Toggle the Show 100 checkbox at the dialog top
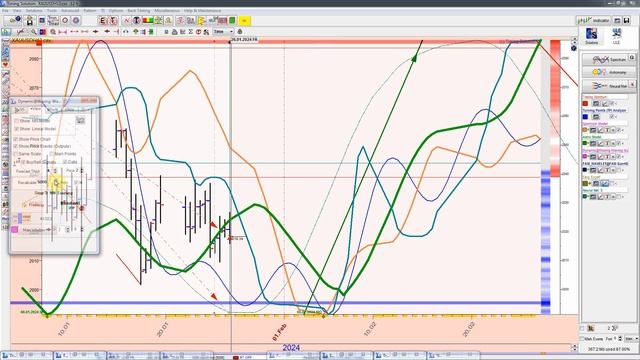The height and width of the screenshot is (360, 640). click(x=16, y=121)
